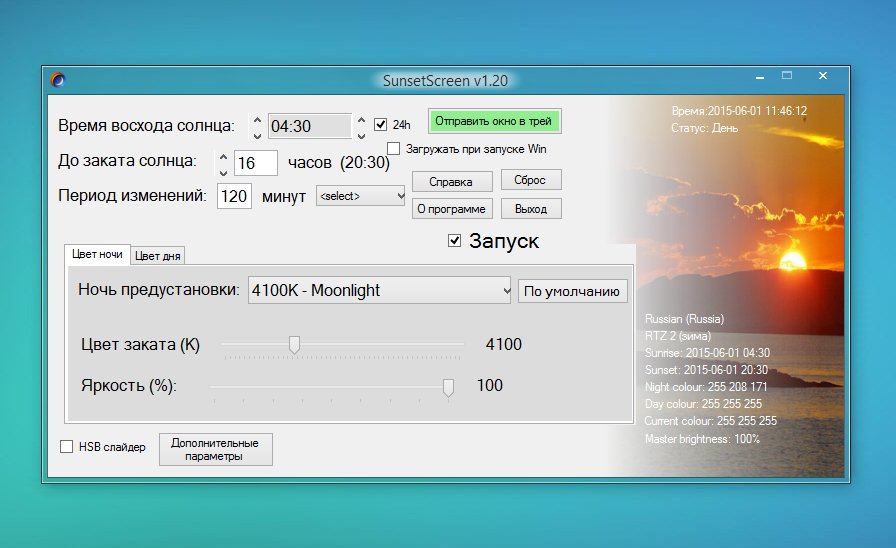Switch to the Цвет ночи tab
The height and width of the screenshot is (548, 896).
(x=97, y=254)
